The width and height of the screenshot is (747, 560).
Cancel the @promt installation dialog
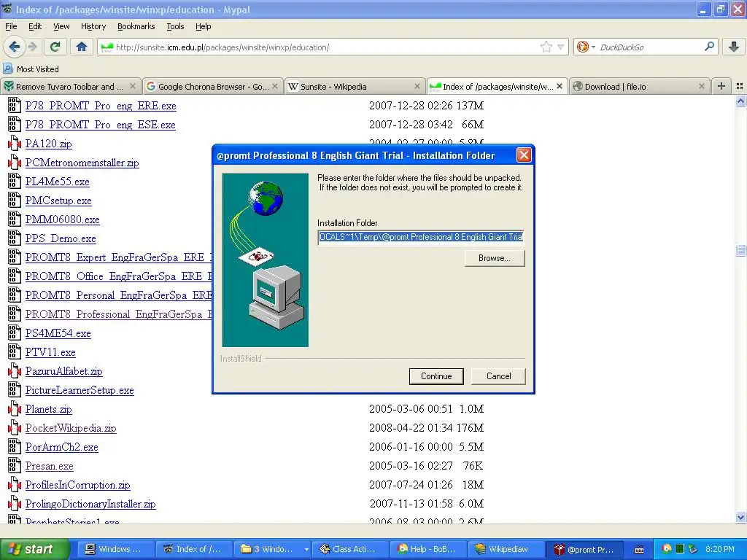(498, 376)
